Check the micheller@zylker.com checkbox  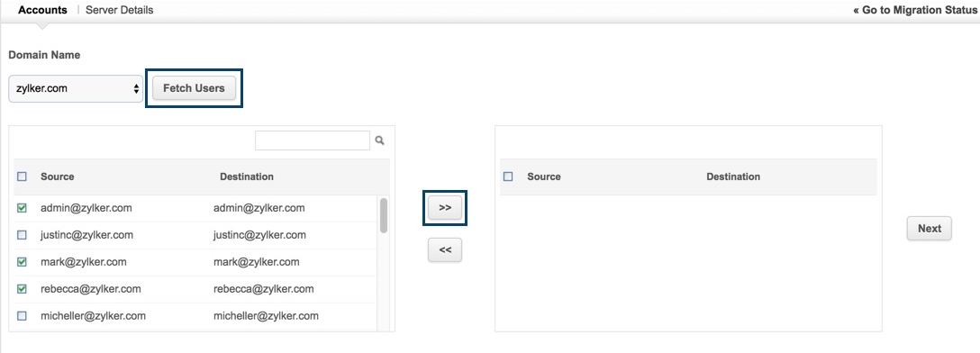(x=22, y=316)
